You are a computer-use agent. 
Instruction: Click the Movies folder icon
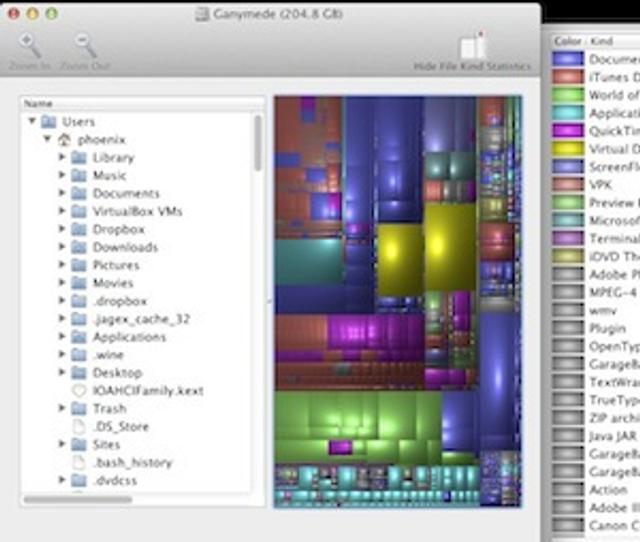[79, 283]
